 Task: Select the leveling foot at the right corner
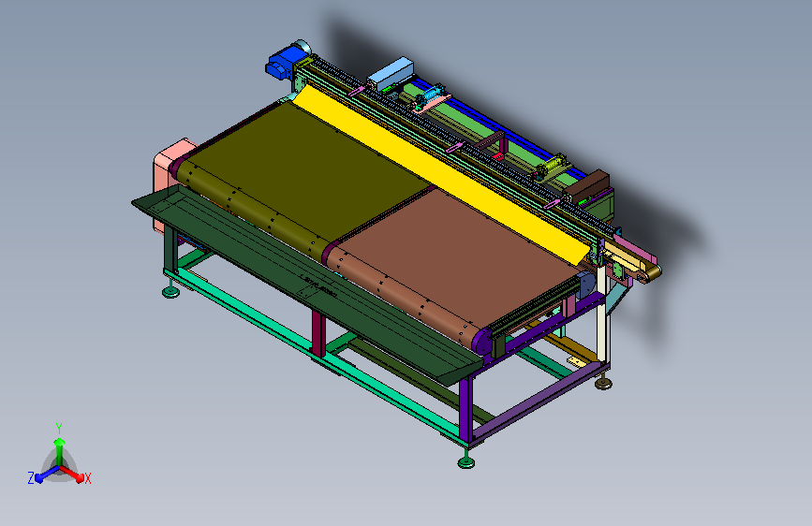click(x=603, y=382)
